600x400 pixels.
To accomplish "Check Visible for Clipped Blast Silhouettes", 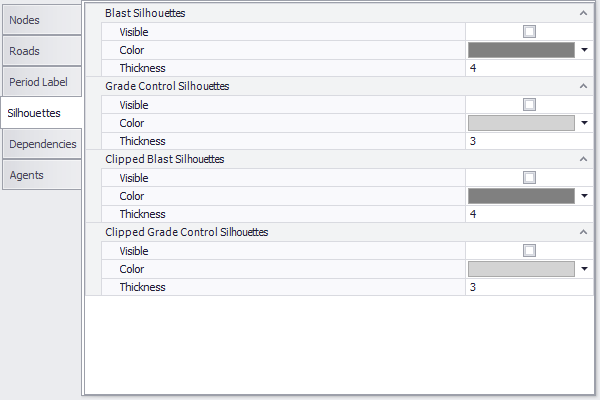I will [x=529, y=177].
